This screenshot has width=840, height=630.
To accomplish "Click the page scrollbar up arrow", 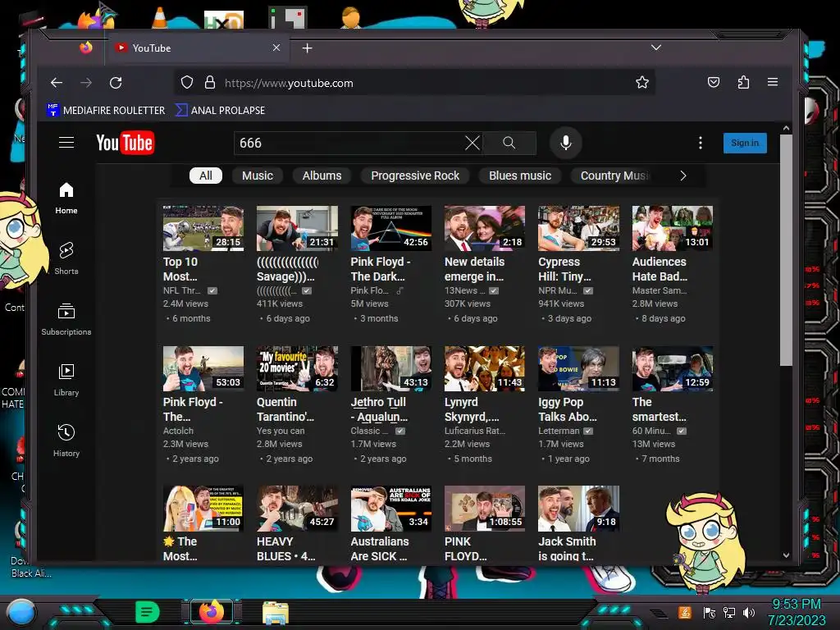I will pos(786,128).
